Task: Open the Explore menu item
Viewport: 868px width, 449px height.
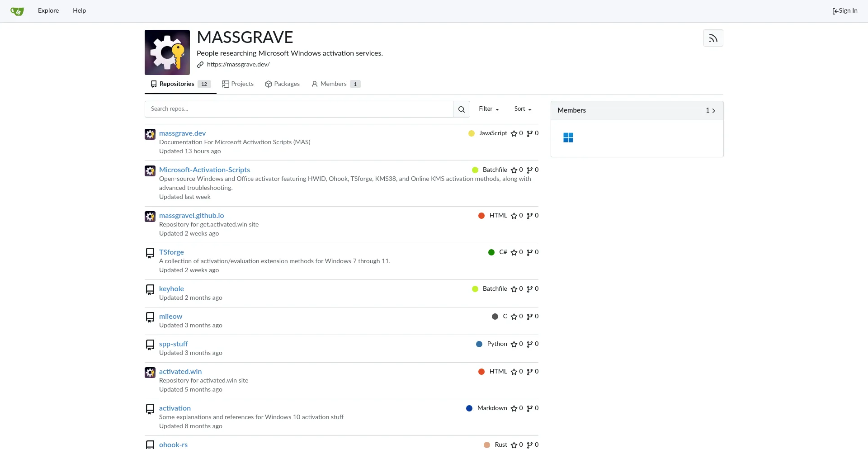Action: point(48,11)
